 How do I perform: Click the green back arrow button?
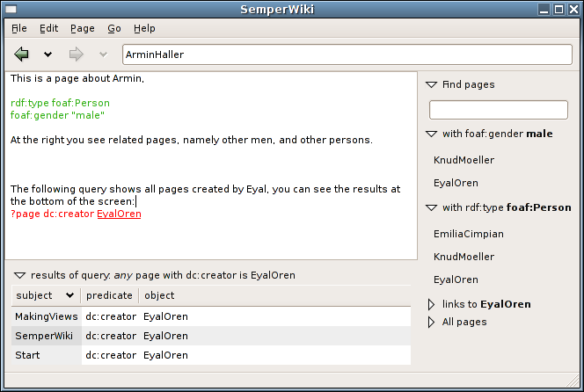[22, 54]
